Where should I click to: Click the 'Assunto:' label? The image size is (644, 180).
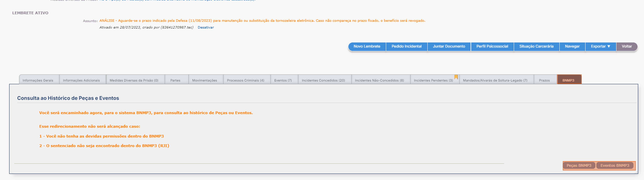point(90,21)
